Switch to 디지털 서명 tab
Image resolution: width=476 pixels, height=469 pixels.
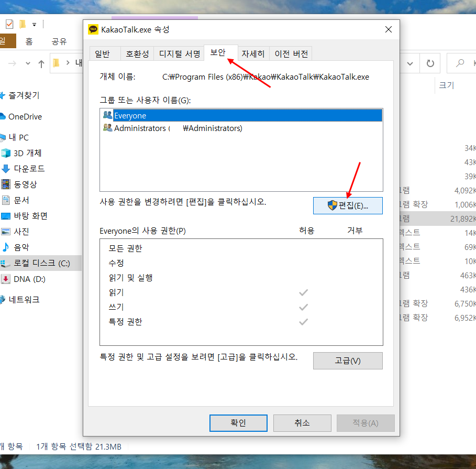[x=179, y=54]
